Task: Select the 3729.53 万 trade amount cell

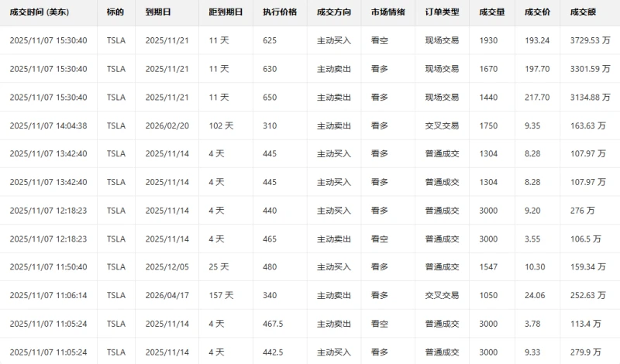Action: 588,40
